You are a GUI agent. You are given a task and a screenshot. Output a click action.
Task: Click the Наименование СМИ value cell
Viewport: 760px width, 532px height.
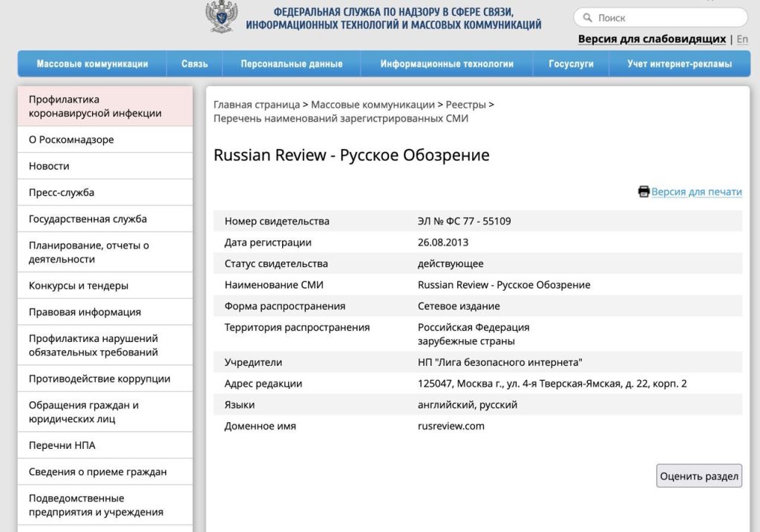tap(504, 285)
